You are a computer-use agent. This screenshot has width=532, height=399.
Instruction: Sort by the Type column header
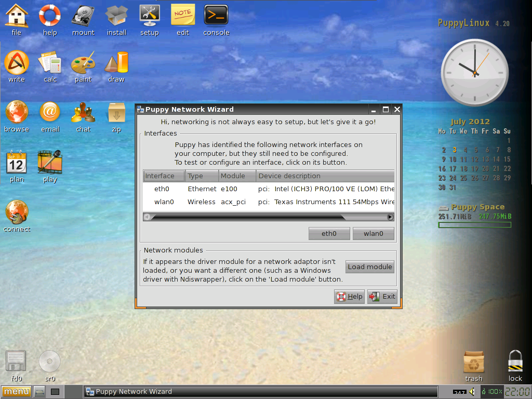coord(202,176)
